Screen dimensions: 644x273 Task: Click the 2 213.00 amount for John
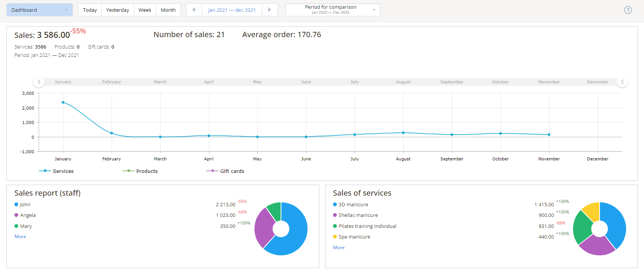(x=226, y=204)
